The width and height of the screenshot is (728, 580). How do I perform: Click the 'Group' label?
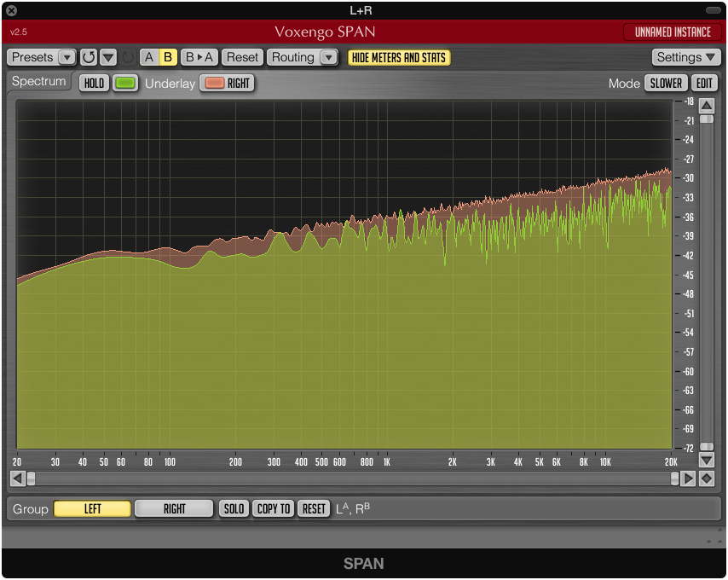point(30,509)
